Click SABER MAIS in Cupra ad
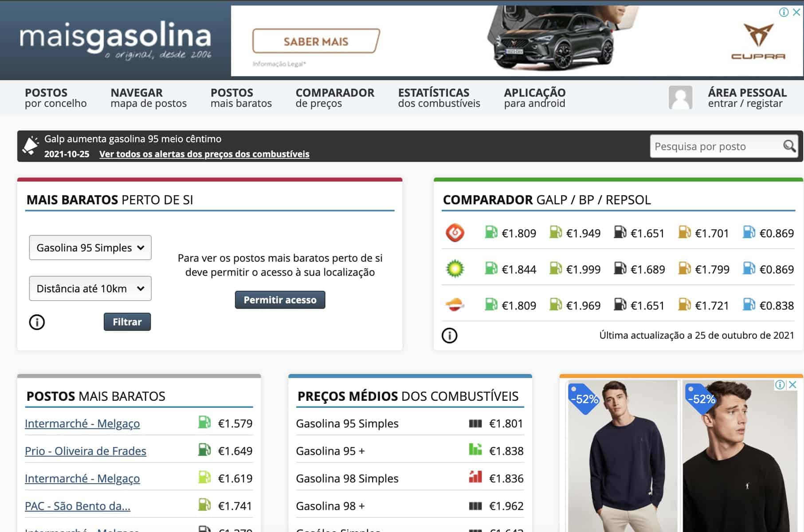This screenshot has width=804, height=532. [x=316, y=41]
